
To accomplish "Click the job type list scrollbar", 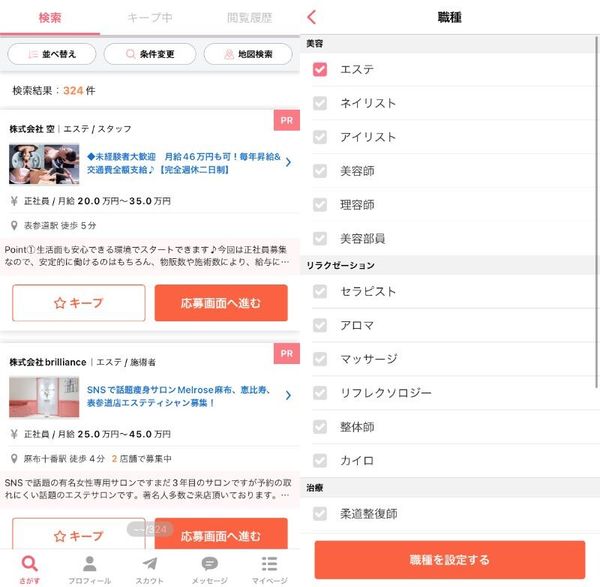I will [596, 212].
